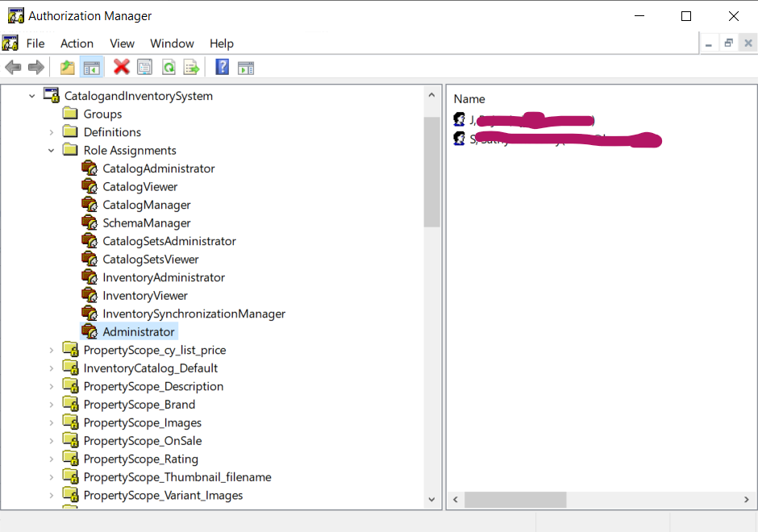Click results pane scroll right arrow
This screenshot has width=758, height=532.
pyautogui.click(x=747, y=500)
